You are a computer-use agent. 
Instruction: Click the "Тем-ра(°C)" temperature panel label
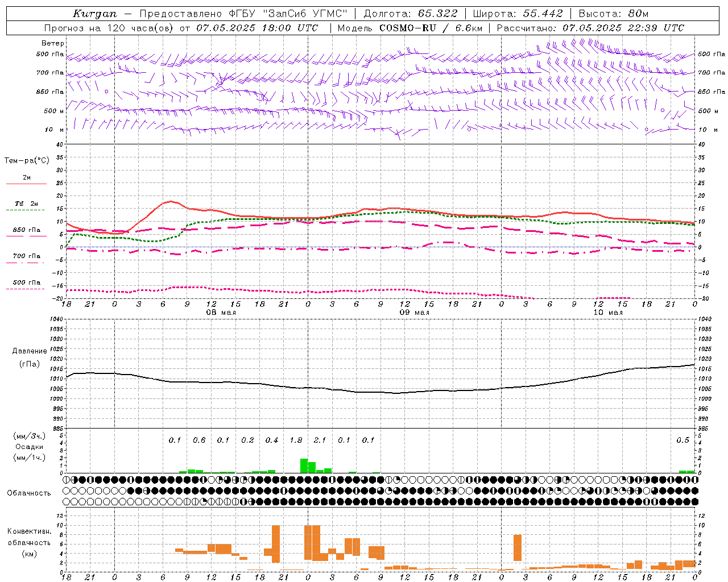tap(27, 161)
